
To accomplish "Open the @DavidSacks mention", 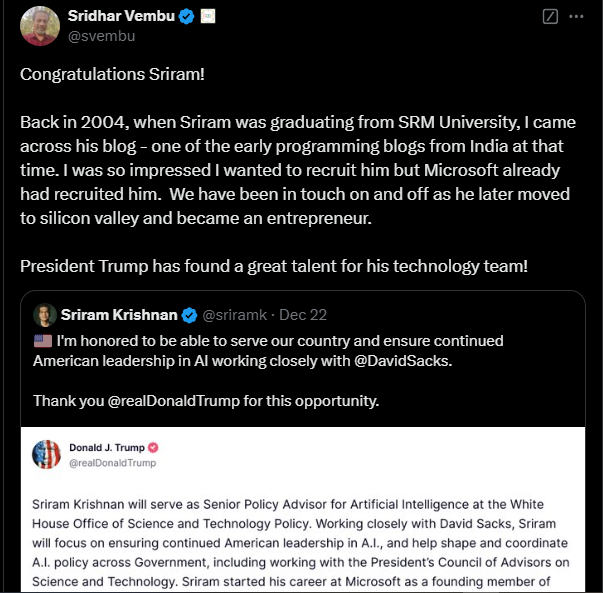I will point(403,361).
